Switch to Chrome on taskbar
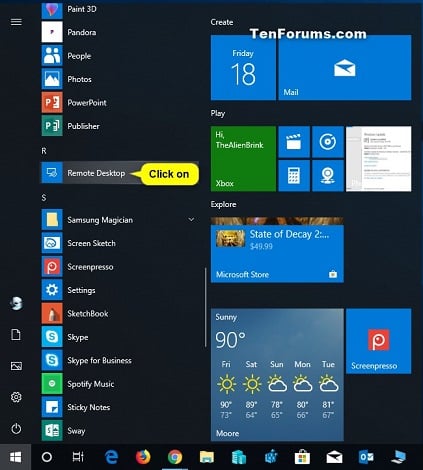The width and height of the screenshot is (423, 470). click(x=175, y=457)
